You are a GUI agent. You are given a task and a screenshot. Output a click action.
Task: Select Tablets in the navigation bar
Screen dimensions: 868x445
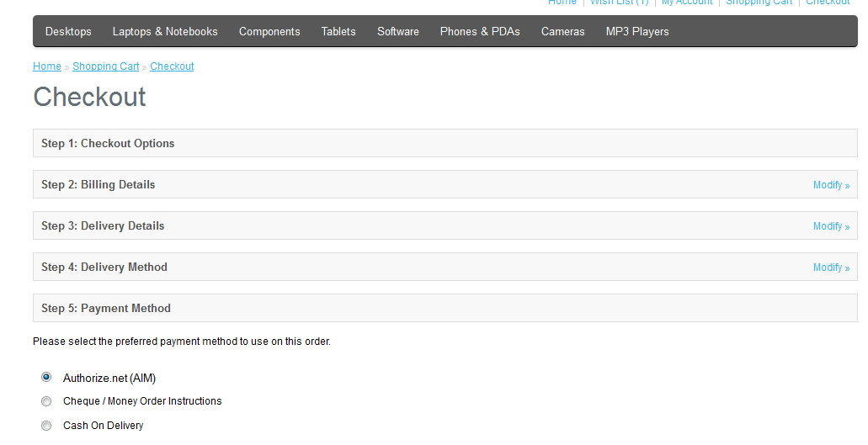point(338,32)
